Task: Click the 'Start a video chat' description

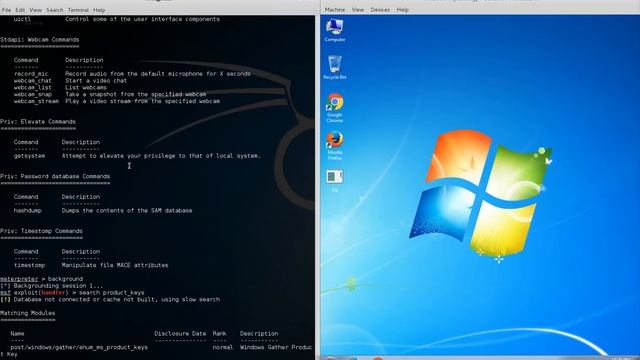Action: (x=96, y=81)
